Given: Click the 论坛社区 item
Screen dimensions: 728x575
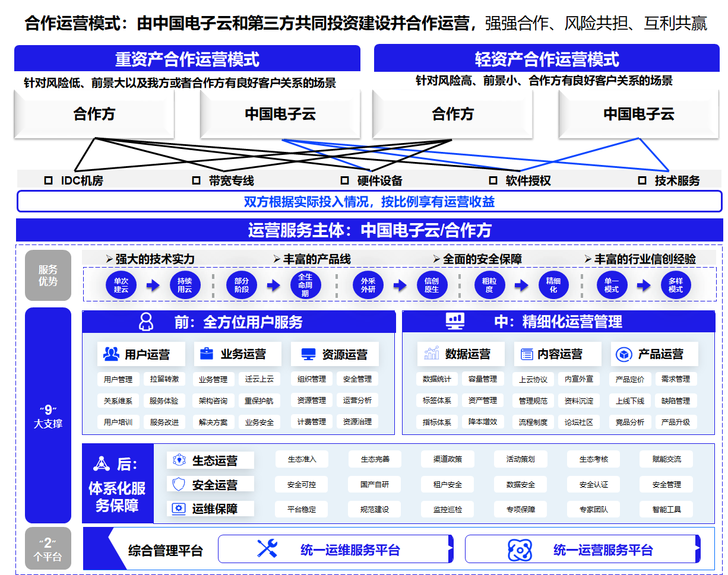Looking at the screenshot, I should pos(579,422).
